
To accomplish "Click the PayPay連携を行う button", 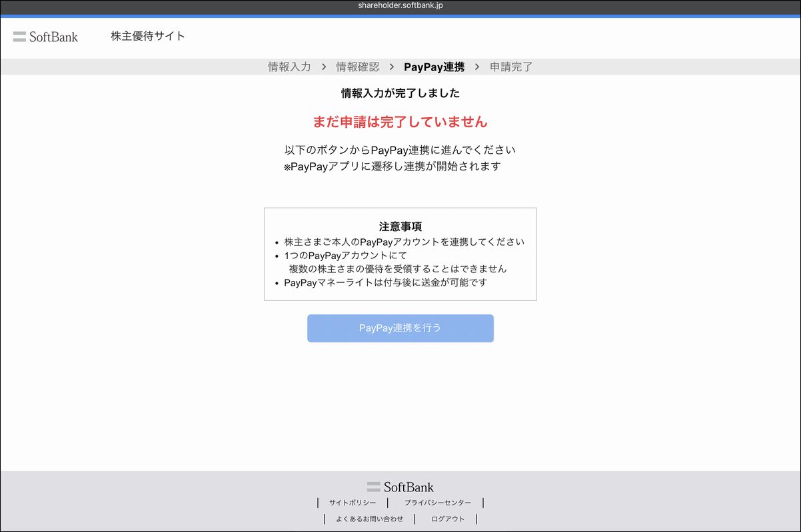I will coord(400,328).
